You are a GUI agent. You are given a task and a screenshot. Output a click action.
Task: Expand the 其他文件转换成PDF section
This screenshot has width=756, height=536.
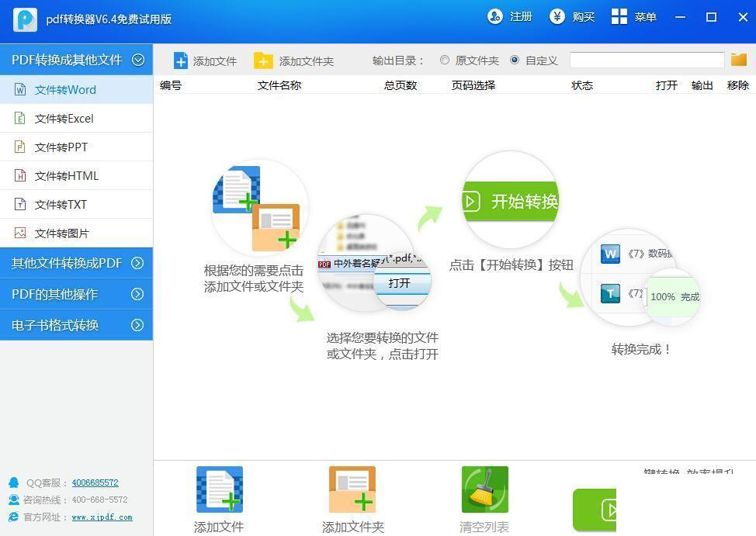click(x=77, y=263)
